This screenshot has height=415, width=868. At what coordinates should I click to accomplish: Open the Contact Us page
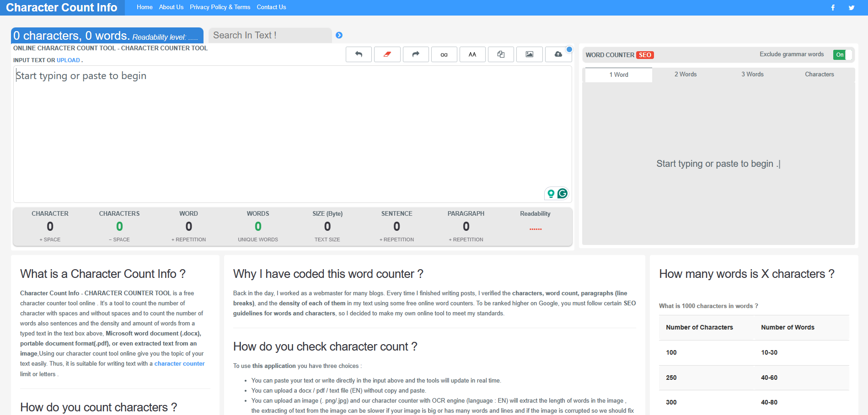pos(271,7)
